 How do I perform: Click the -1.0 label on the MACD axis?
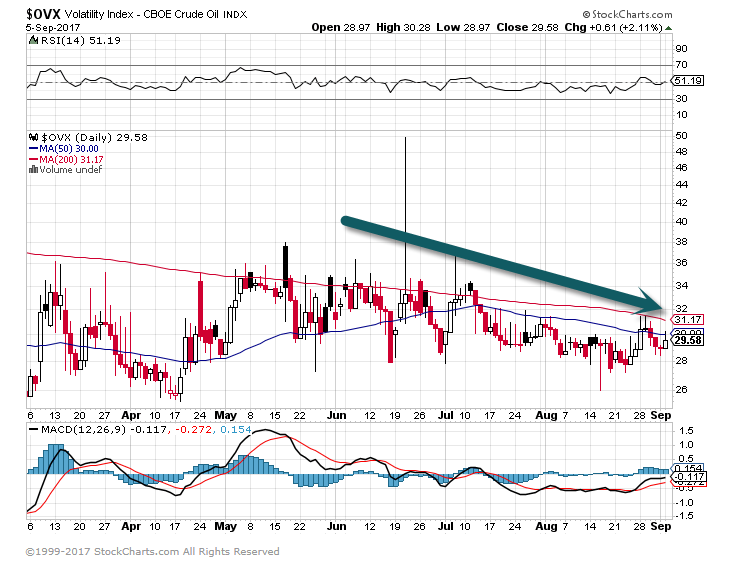pos(684,503)
